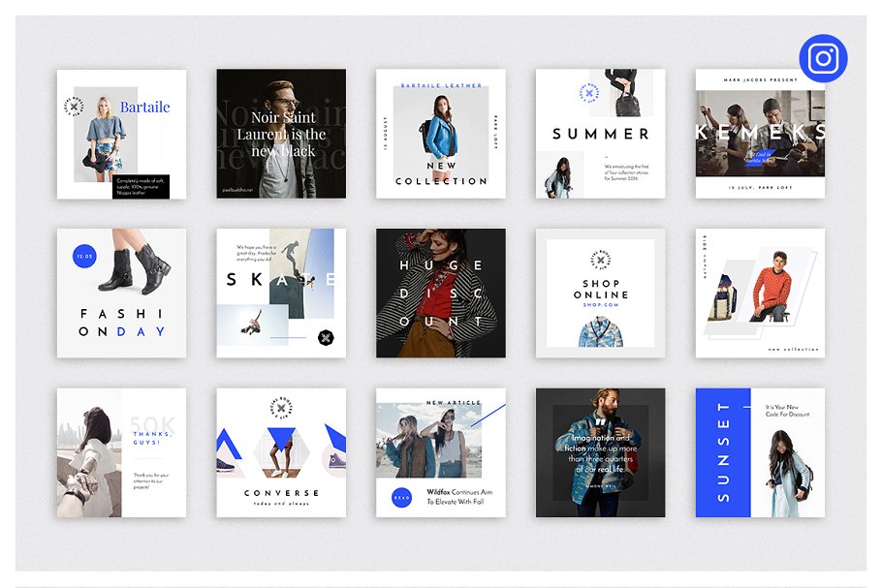Image resolution: width=882 pixels, height=588 pixels.
Task: Click the circular logo above Shop Online
Action: (600, 262)
